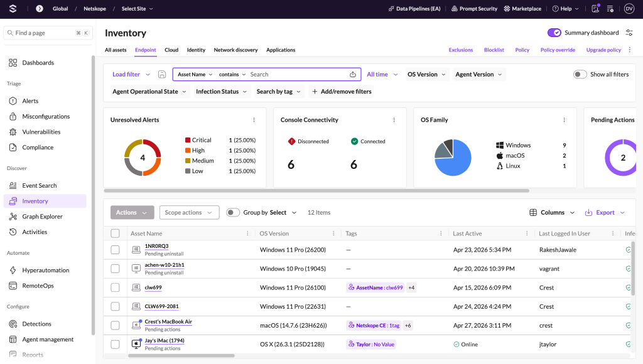Check the box for asset achen-w10-21h1
Screen dimensions: 643x364
point(116,269)
